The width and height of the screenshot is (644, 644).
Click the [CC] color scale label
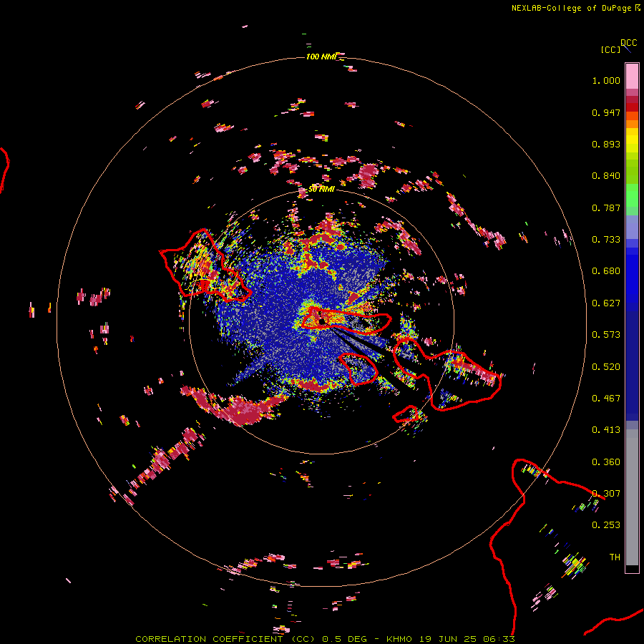(610, 49)
